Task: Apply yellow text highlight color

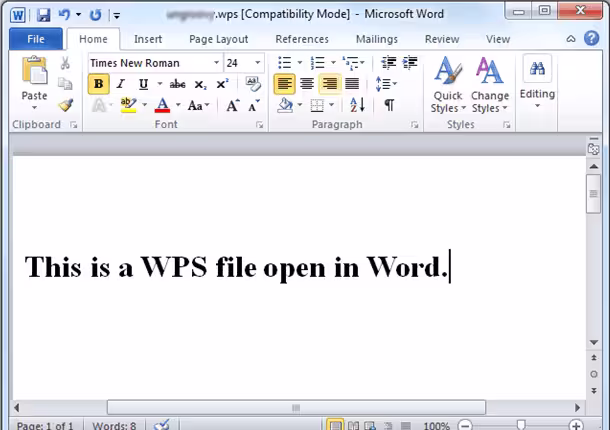Action: pos(128,105)
